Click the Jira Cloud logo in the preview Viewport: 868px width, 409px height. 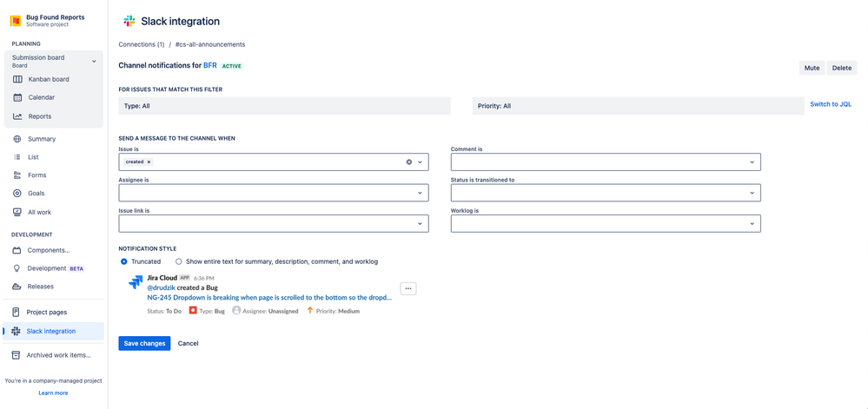point(136,282)
